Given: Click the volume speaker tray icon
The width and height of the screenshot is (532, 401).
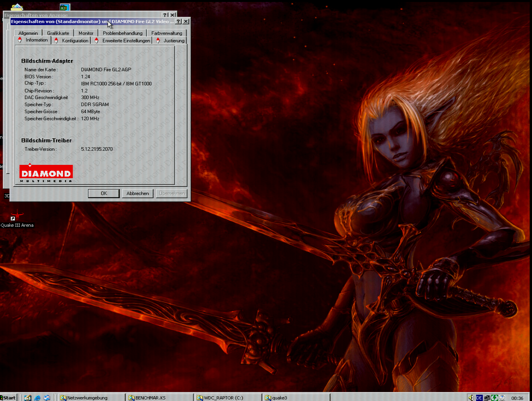Looking at the screenshot, I should 471,397.
